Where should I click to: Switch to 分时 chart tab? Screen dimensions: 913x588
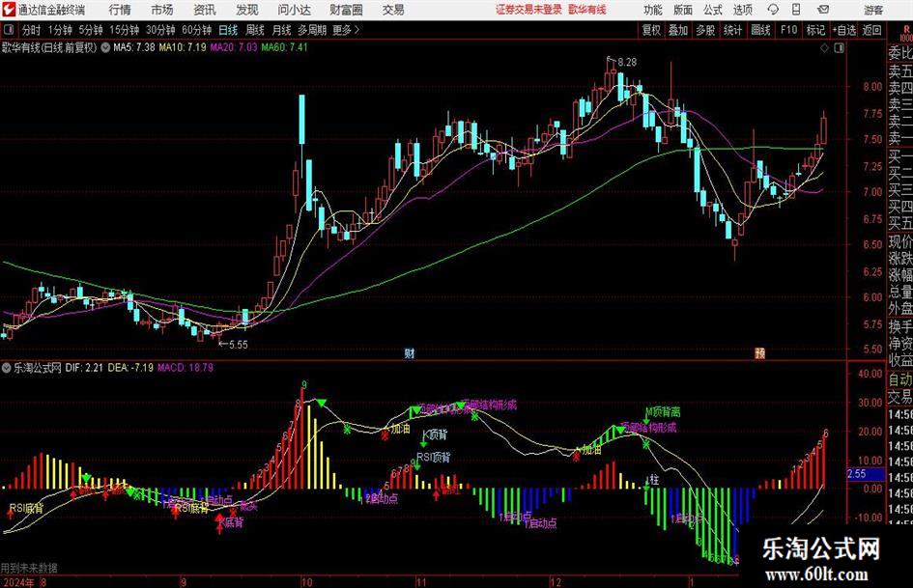click(x=32, y=30)
